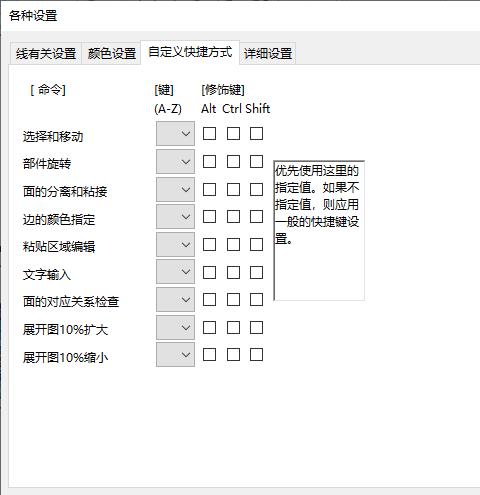Select the 详细设置 tab
Image resolution: width=480 pixels, height=495 pixels.
point(268,53)
